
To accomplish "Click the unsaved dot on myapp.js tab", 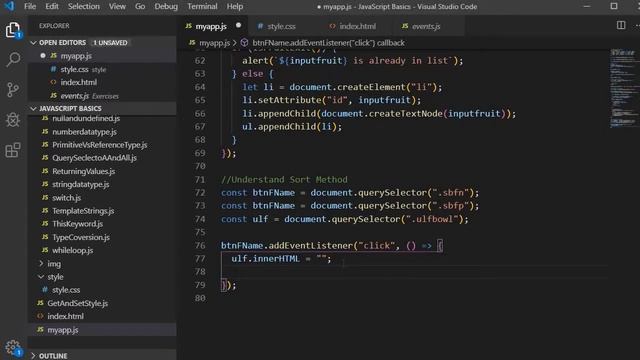I will point(238,25).
